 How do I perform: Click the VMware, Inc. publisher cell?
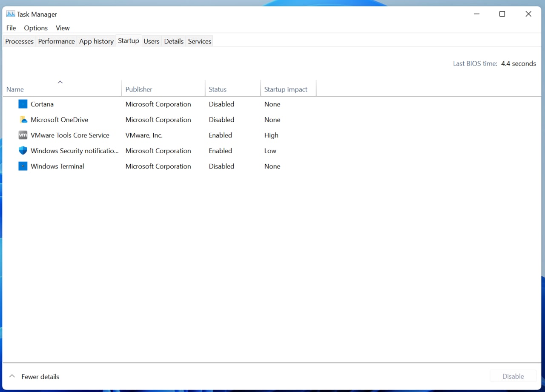tap(144, 135)
